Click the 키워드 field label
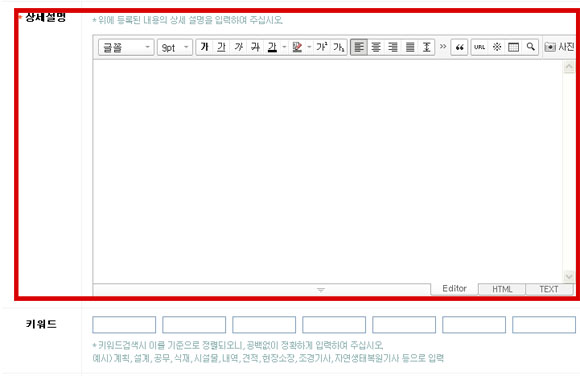Image resolution: width=580 pixels, height=376 pixels. point(41,324)
